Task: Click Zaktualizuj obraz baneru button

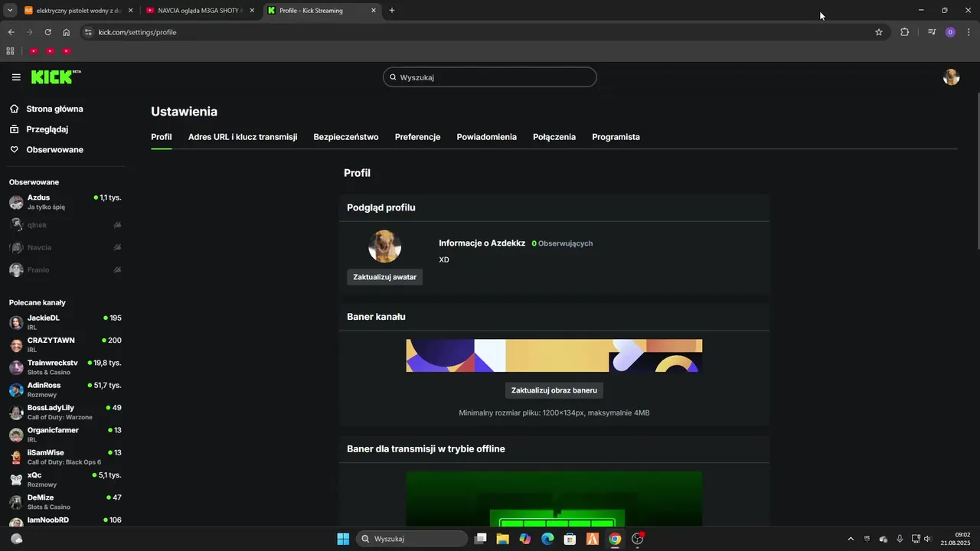Action: point(554,390)
